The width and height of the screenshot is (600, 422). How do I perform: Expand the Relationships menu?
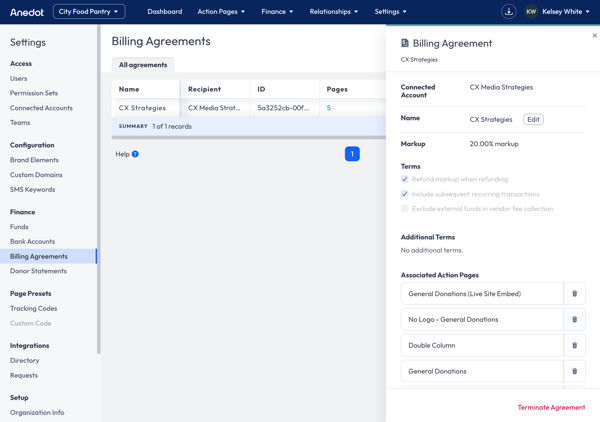tap(334, 11)
